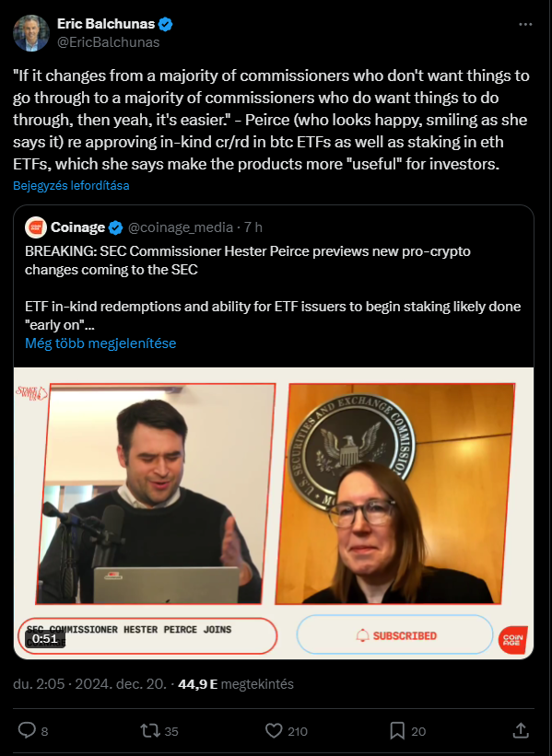Click the 0:51 video duration badge
Image resolution: width=552 pixels, height=756 pixels.
[45, 639]
